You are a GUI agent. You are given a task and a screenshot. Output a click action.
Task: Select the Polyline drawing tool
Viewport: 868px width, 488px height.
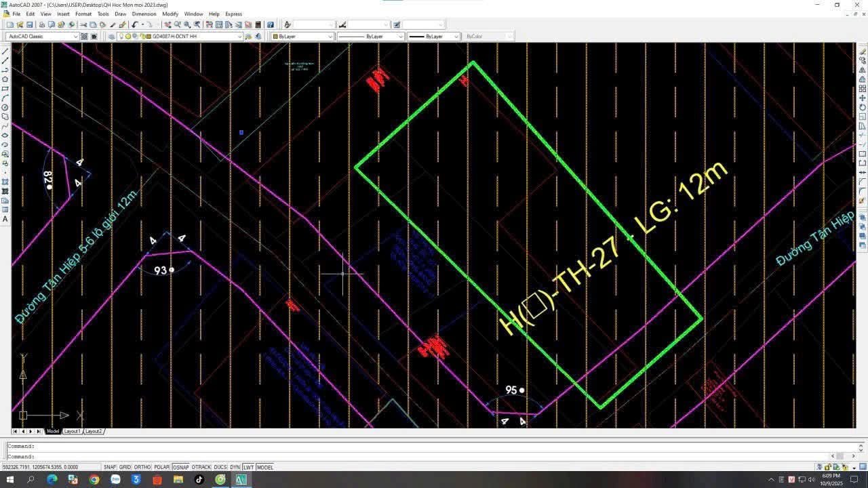tap(5, 69)
